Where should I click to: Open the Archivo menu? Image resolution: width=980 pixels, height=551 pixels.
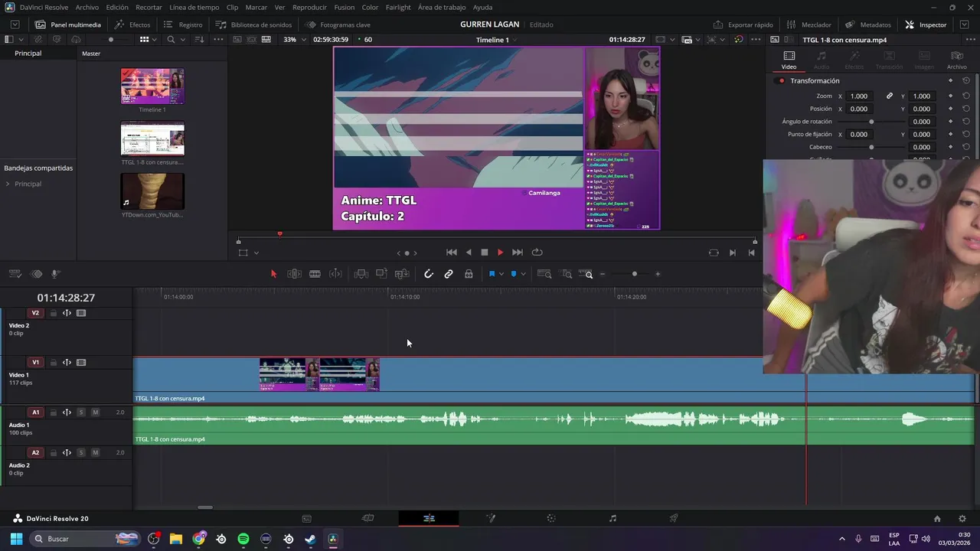87,7
